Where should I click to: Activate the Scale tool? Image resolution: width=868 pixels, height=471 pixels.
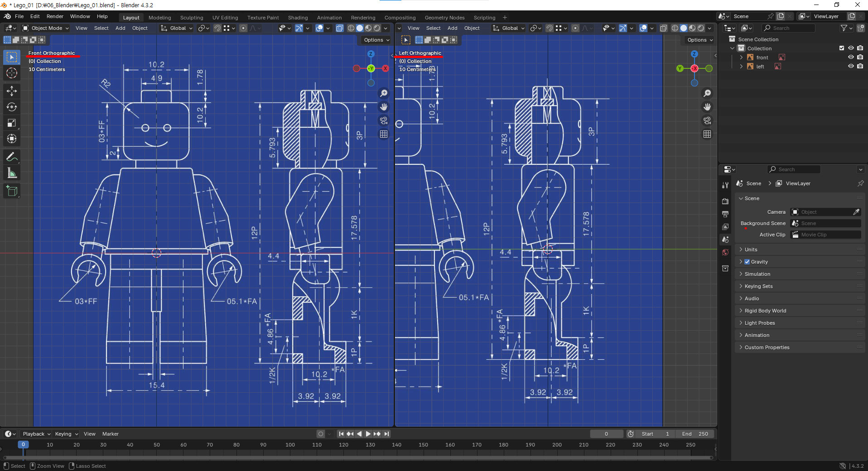11,123
